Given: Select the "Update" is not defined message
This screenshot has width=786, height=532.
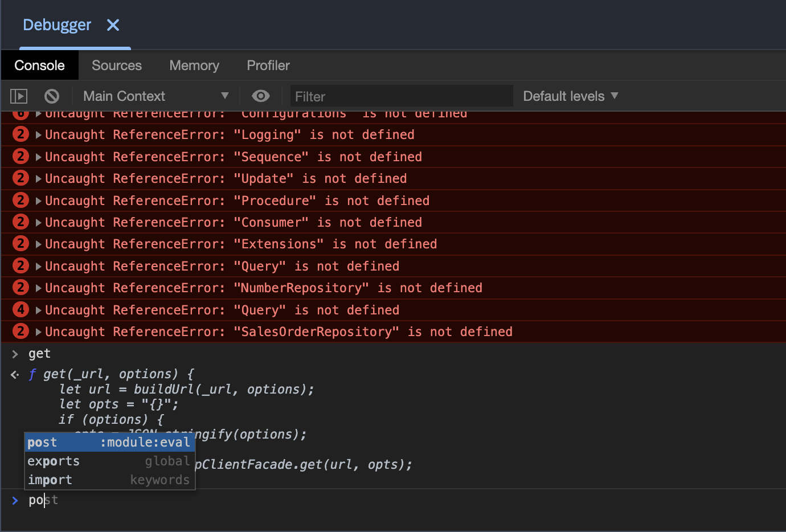Looking at the screenshot, I should click(226, 179).
